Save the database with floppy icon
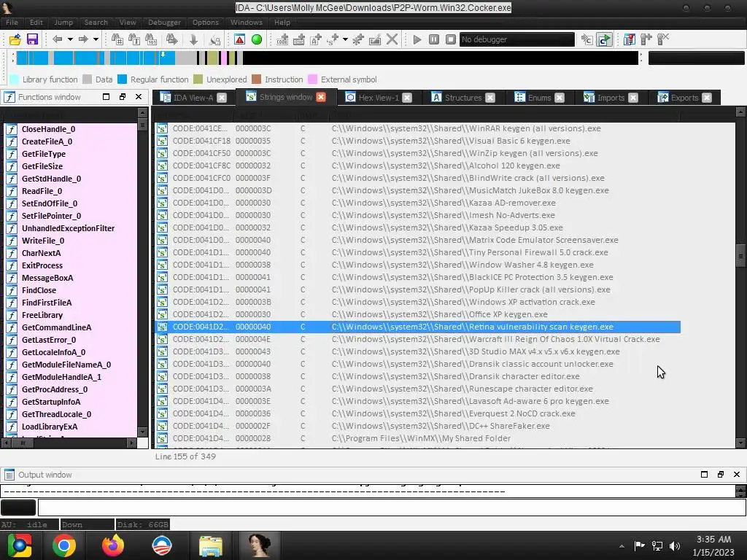 pos(32,39)
